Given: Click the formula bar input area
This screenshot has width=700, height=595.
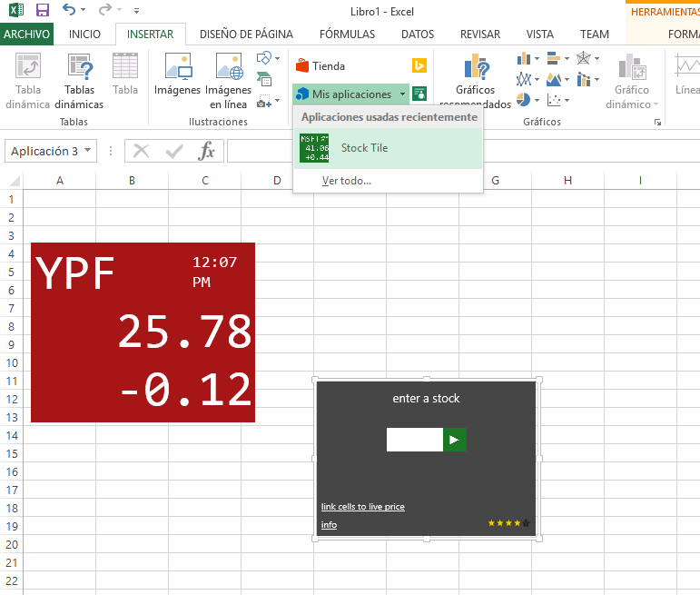Looking at the screenshot, I should click(x=463, y=151).
